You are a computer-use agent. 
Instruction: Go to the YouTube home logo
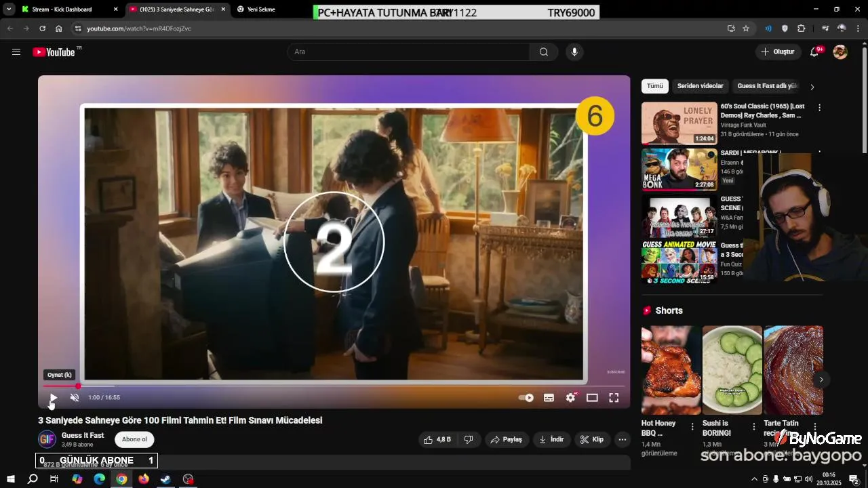click(54, 52)
